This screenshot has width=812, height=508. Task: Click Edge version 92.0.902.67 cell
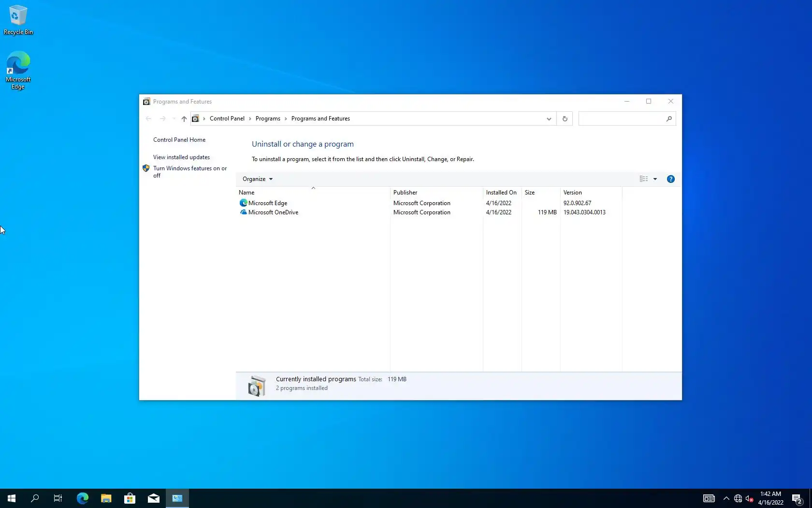click(x=577, y=203)
